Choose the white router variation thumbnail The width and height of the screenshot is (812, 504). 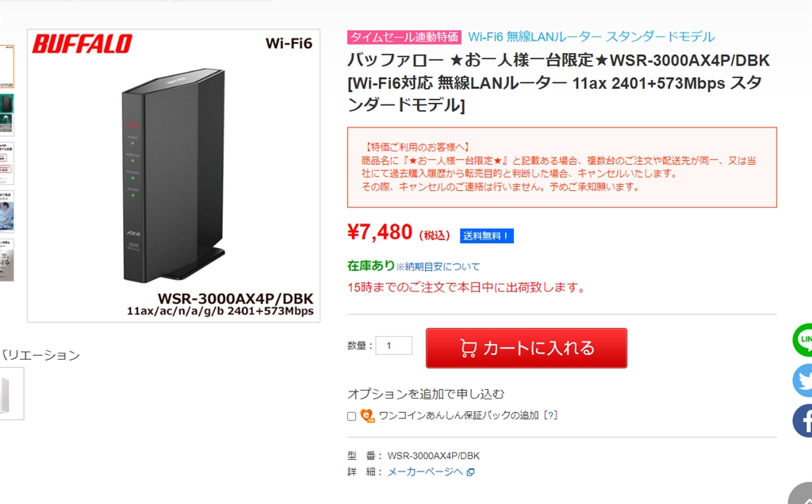click(11, 393)
